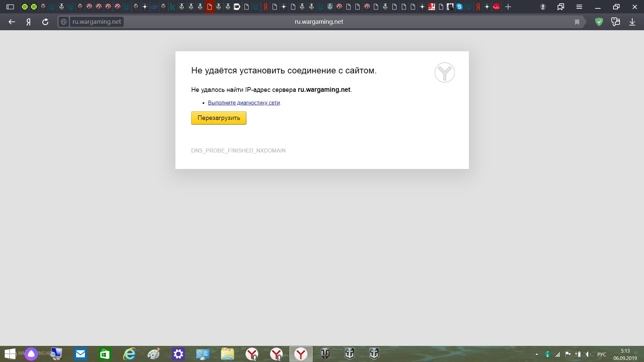The width and height of the screenshot is (644, 362).
Task: Open the browser hamburger menu
Action: (x=579, y=7)
